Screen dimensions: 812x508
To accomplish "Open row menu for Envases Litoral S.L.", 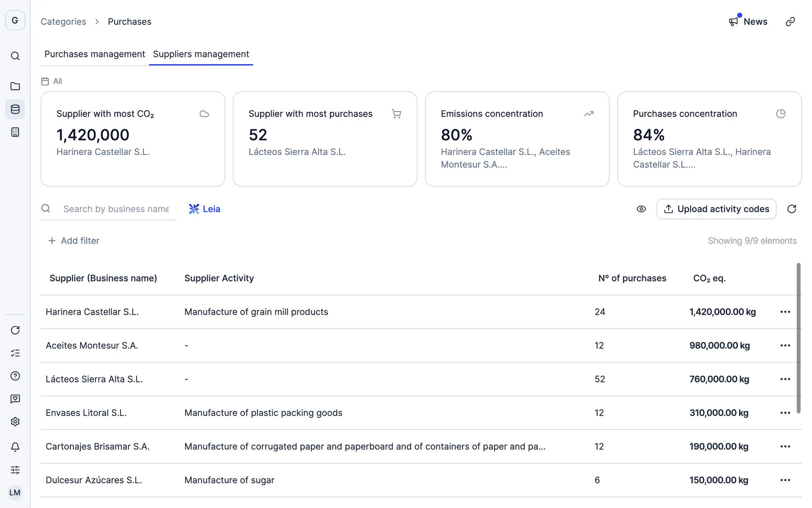I will coord(785,413).
